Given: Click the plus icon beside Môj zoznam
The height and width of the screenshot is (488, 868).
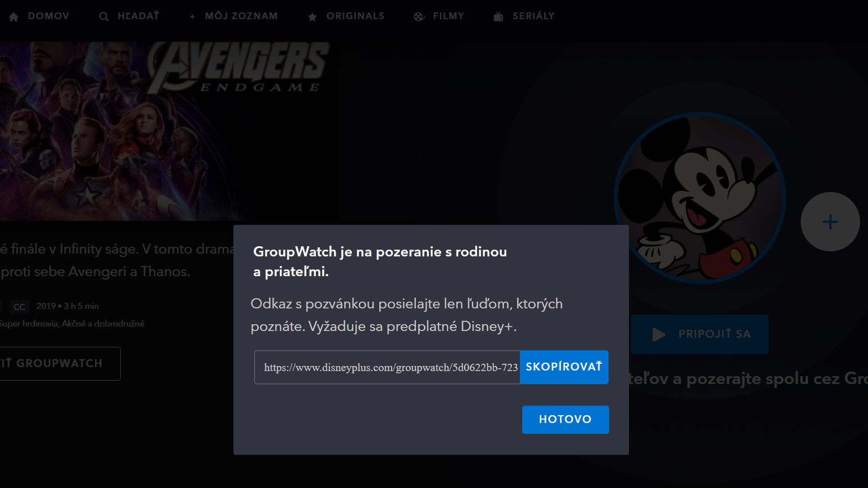Looking at the screenshot, I should coord(192,17).
